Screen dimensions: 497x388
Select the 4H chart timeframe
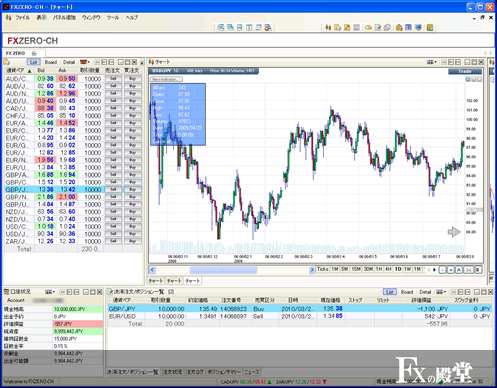tap(388, 269)
